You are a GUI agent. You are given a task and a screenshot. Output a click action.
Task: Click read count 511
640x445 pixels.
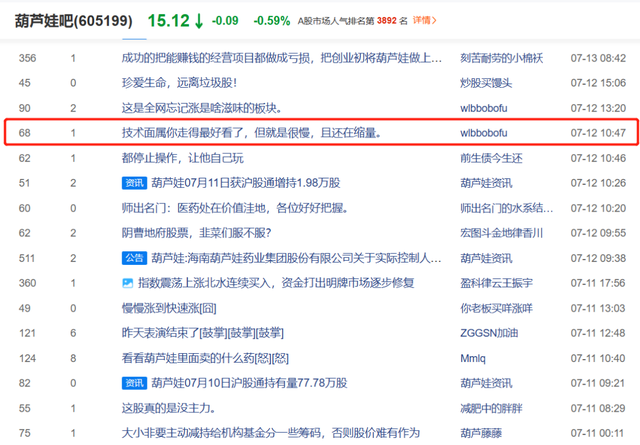point(27,258)
